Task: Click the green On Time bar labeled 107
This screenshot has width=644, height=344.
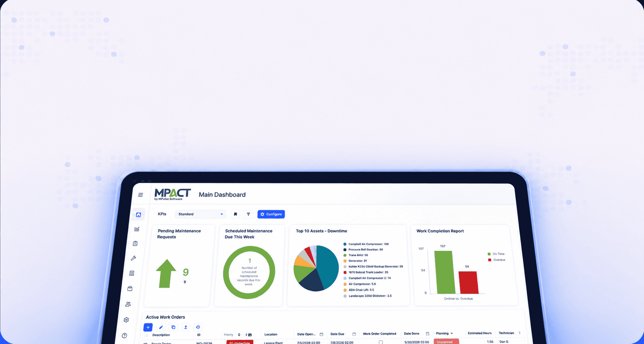Action: (x=444, y=272)
